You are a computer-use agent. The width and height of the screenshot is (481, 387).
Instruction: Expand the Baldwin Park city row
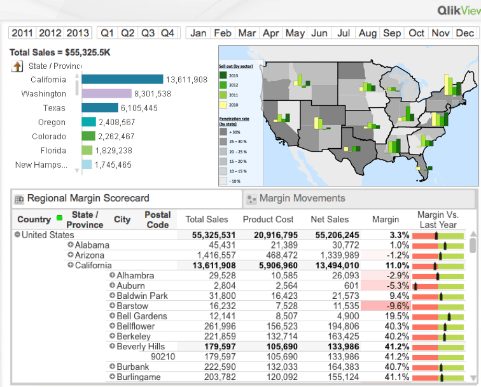point(112,295)
